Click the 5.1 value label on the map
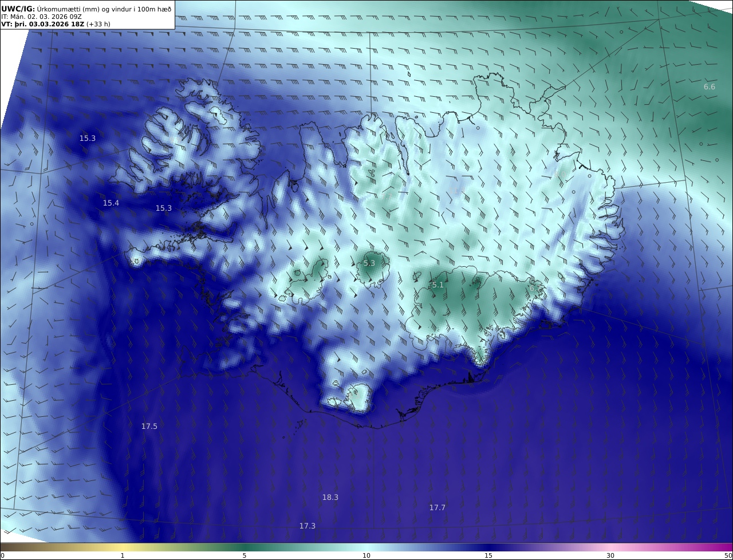This screenshot has width=733, height=560. click(x=438, y=285)
